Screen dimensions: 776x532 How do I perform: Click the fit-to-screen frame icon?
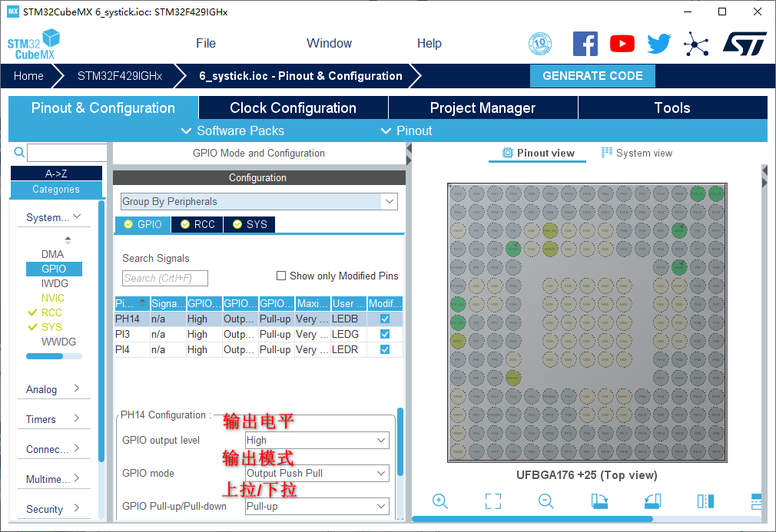(x=493, y=501)
